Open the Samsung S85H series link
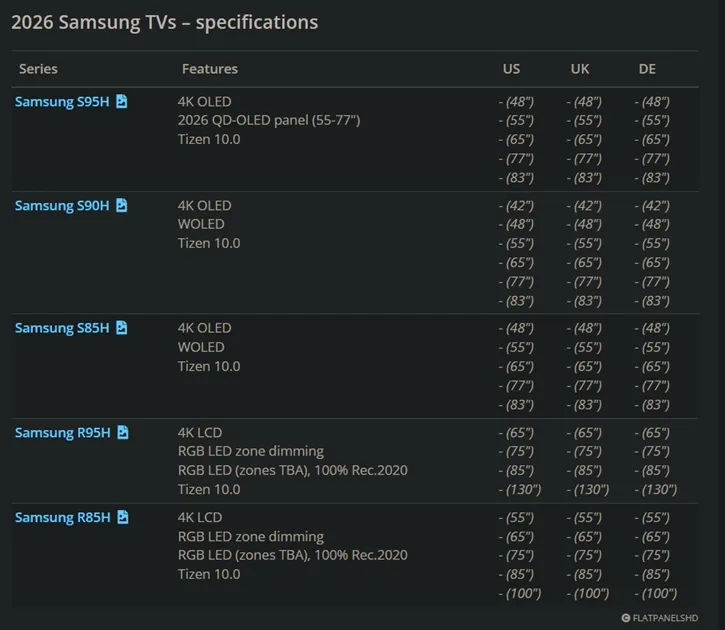 click(62, 328)
